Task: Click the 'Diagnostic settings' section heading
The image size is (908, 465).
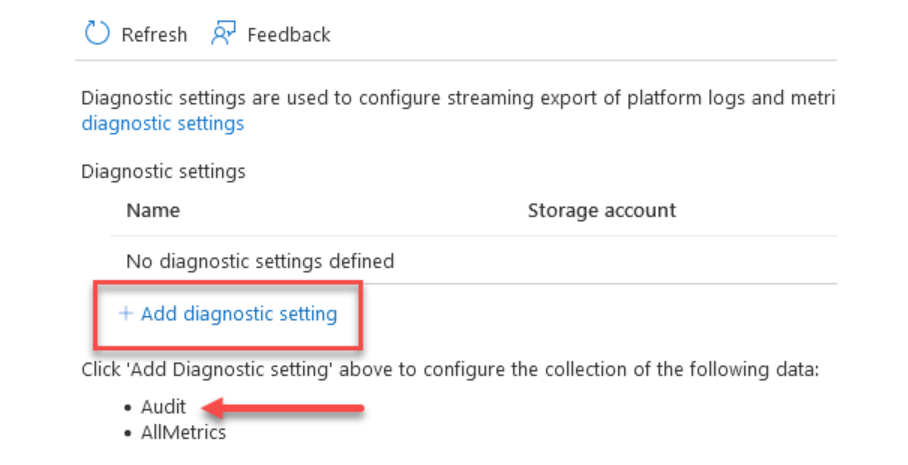Action: 163,171
